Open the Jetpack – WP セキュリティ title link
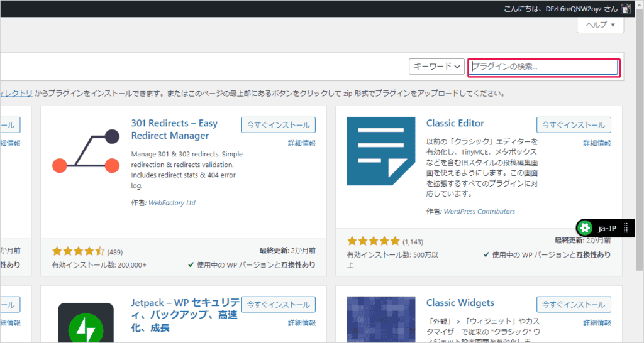Screen dimensions: 644x343 [186, 315]
